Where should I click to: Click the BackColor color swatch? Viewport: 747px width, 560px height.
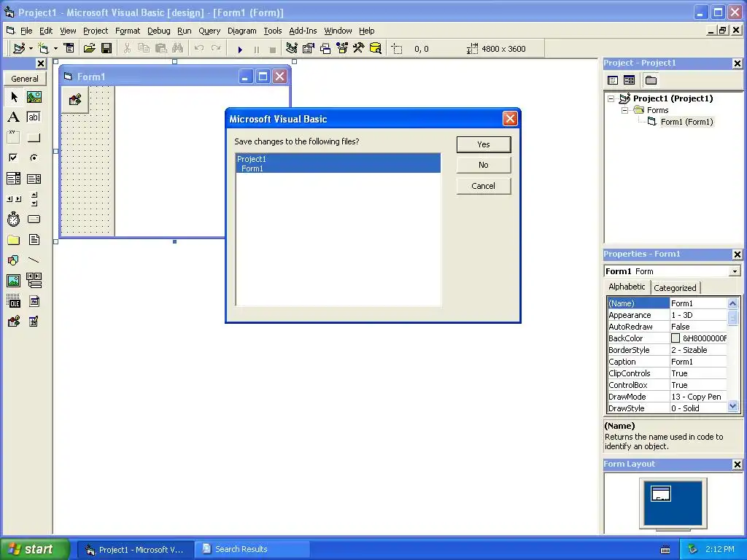676,338
